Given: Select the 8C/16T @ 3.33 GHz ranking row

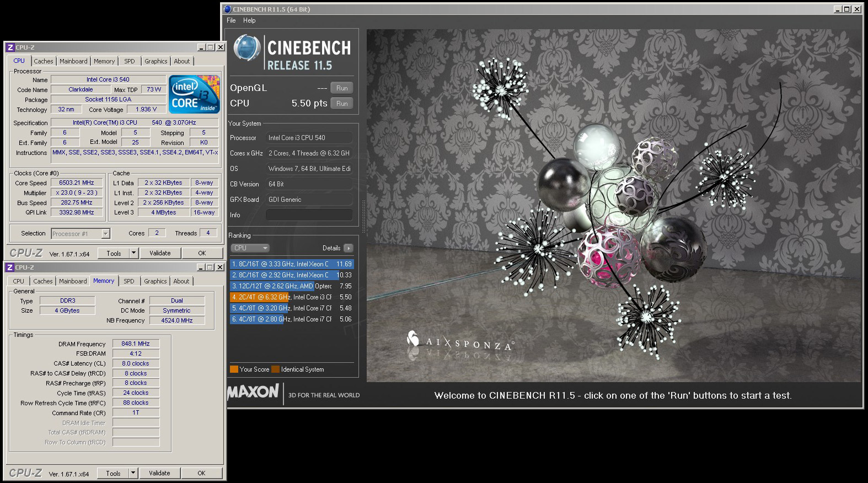Looking at the screenshot, I should pos(292,264).
